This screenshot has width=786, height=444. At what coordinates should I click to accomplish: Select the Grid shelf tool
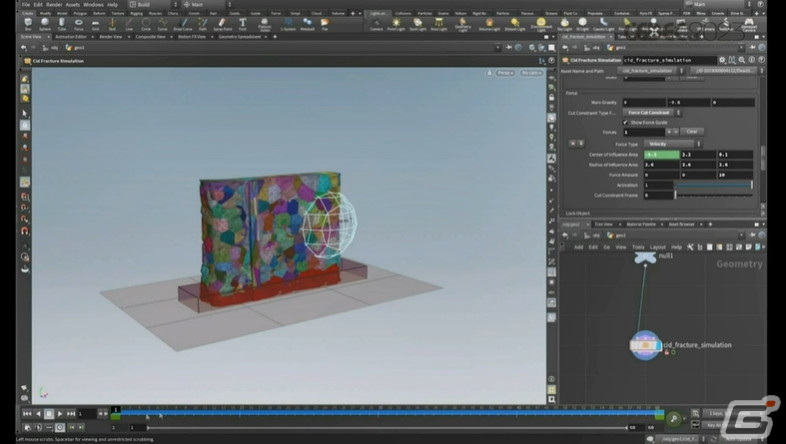pyautogui.click(x=95, y=24)
